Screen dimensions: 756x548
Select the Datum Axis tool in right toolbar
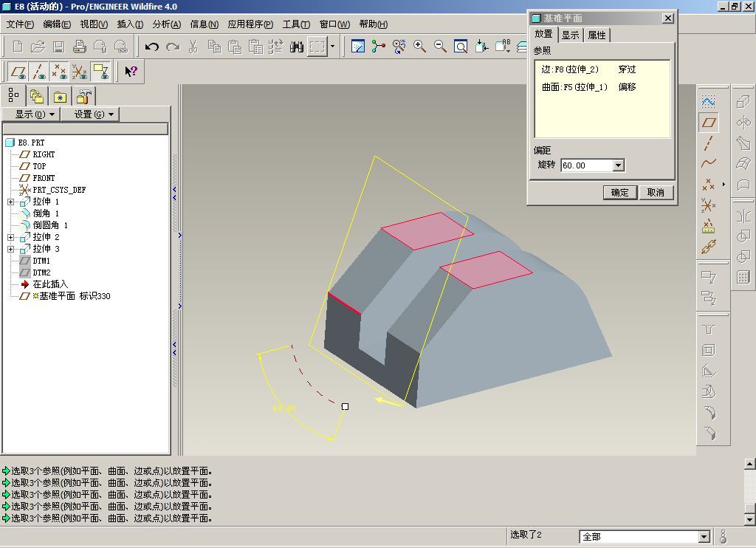(708, 143)
